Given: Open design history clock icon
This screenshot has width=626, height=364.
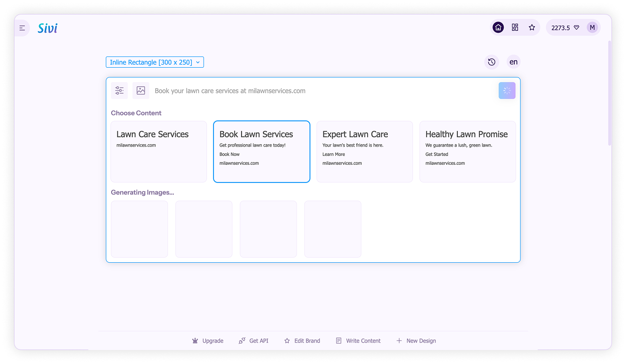Looking at the screenshot, I should pyautogui.click(x=491, y=62).
